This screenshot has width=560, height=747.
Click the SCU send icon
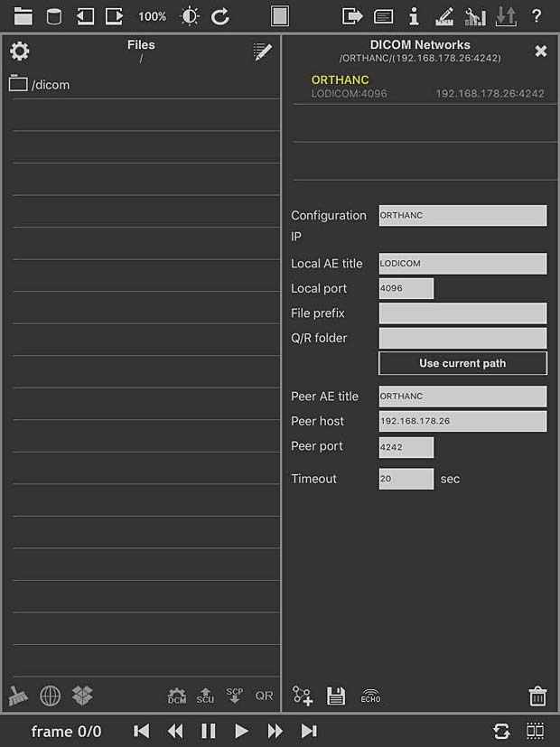[x=205, y=696]
